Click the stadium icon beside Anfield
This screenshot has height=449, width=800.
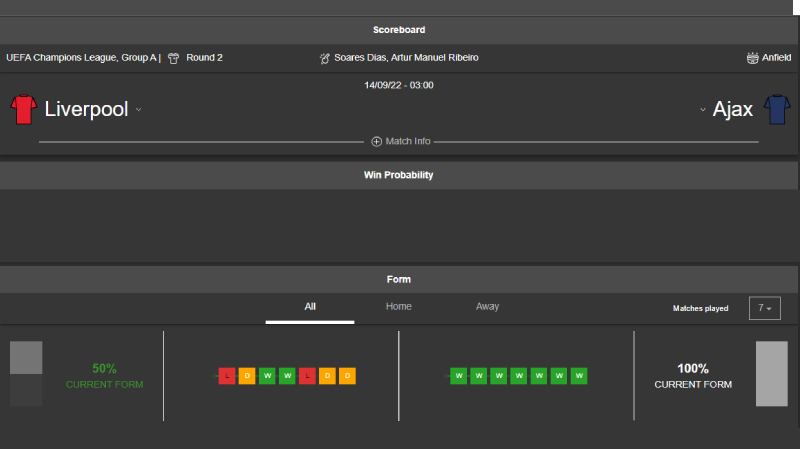pyautogui.click(x=753, y=58)
